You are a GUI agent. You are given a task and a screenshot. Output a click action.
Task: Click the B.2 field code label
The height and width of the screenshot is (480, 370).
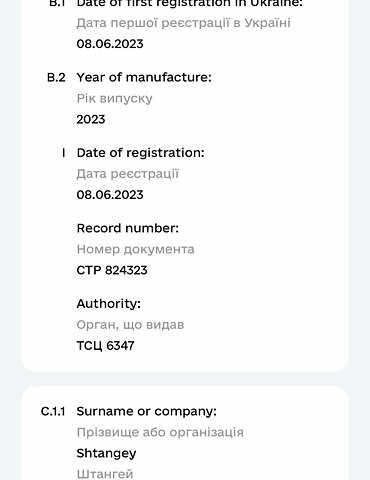pyautogui.click(x=56, y=77)
